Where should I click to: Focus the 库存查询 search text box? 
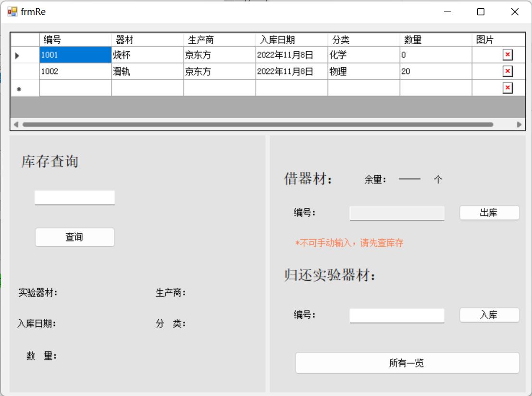[x=74, y=197]
